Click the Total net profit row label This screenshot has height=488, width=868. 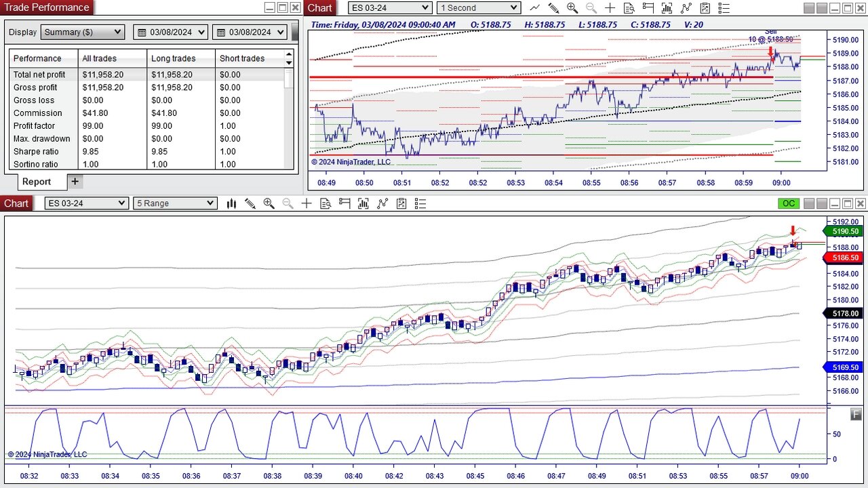click(x=39, y=75)
